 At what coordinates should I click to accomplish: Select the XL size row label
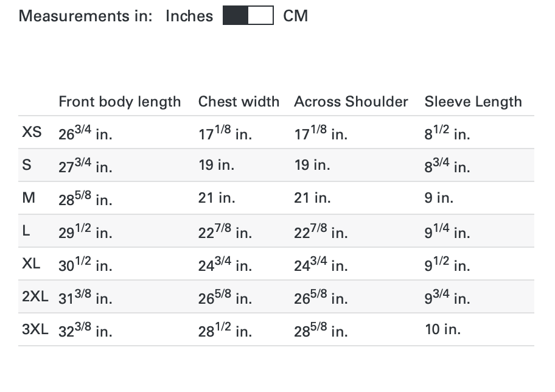[x=31, y=264]
